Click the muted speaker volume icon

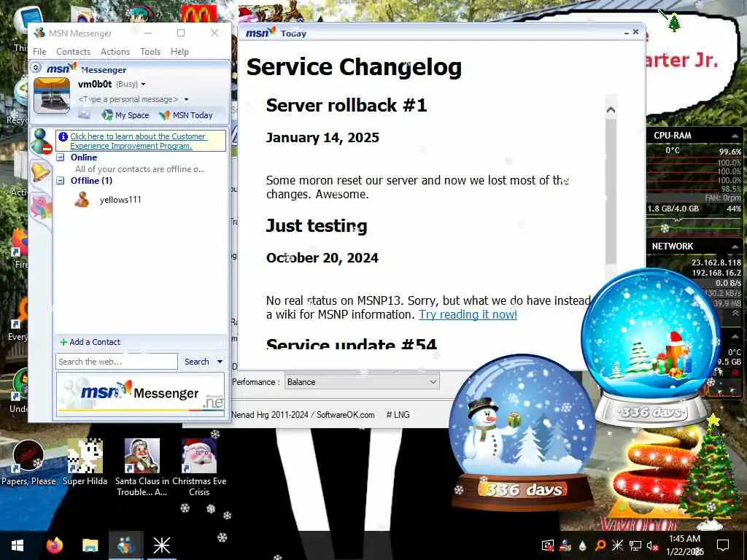pos(652,545)
